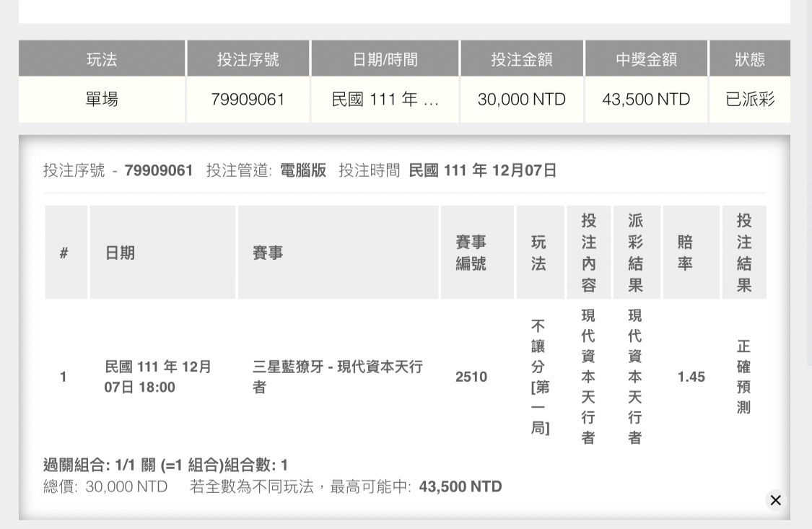Click bold 79909061 in detail header line
Viewport: 812px width, 529px height.
click(159, 170)
